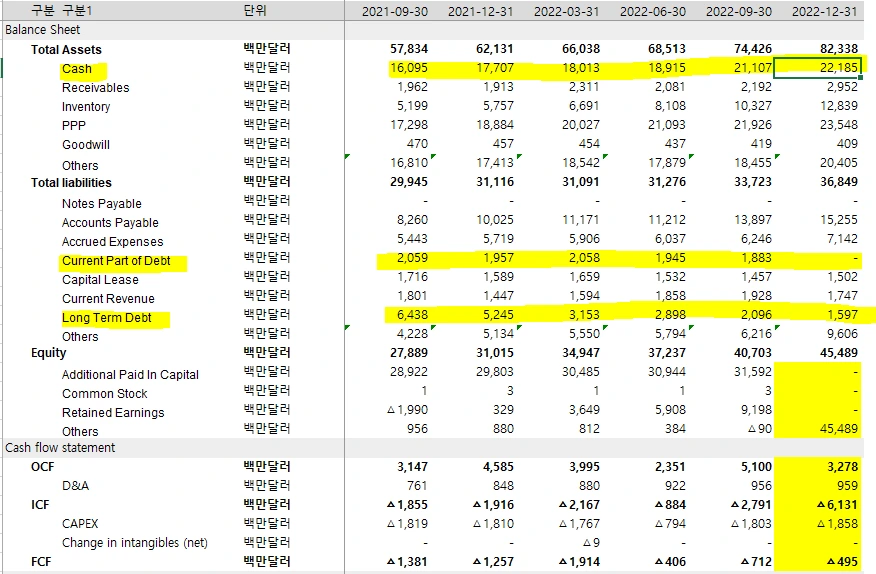
Task: Select Retained Earnings value △1,990
Action: pyautogui.click(x=408, y=410)
